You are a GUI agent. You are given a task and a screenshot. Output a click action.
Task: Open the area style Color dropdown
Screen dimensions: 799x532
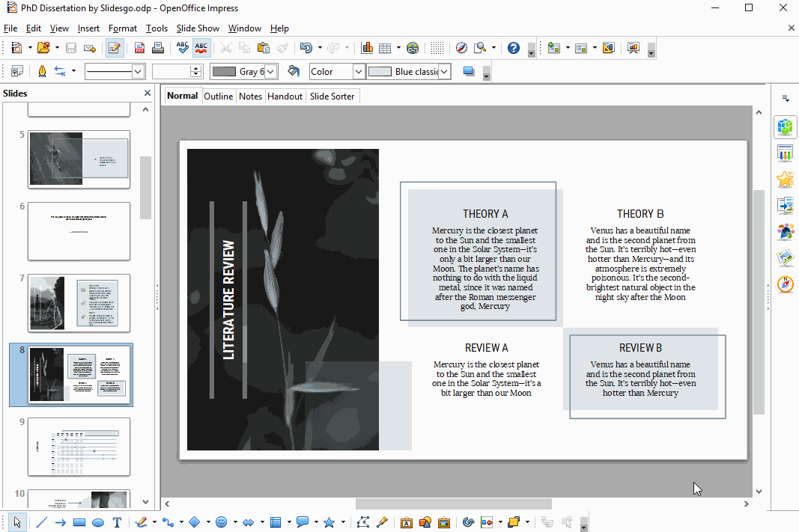pyautogui.click(x=358, y=72)
